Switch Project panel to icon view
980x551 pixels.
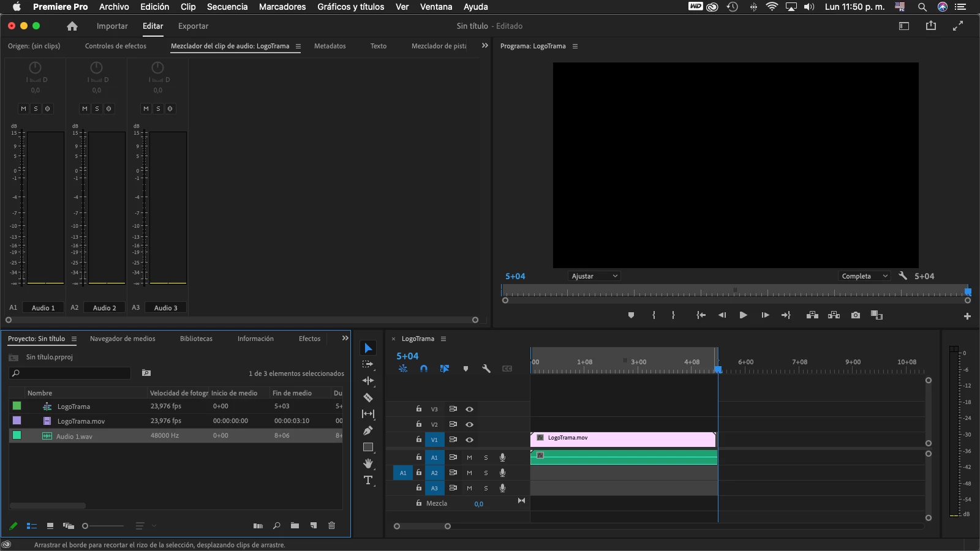click(50, 526)
